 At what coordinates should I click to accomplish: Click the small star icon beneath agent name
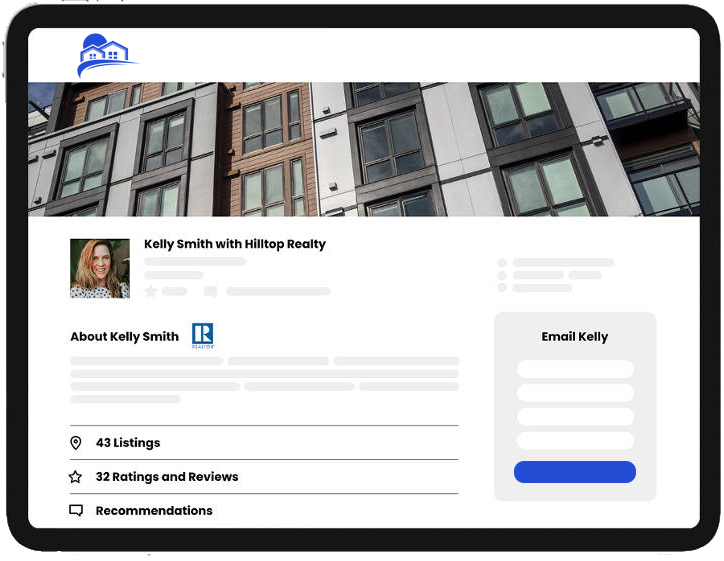pos(151,291)
